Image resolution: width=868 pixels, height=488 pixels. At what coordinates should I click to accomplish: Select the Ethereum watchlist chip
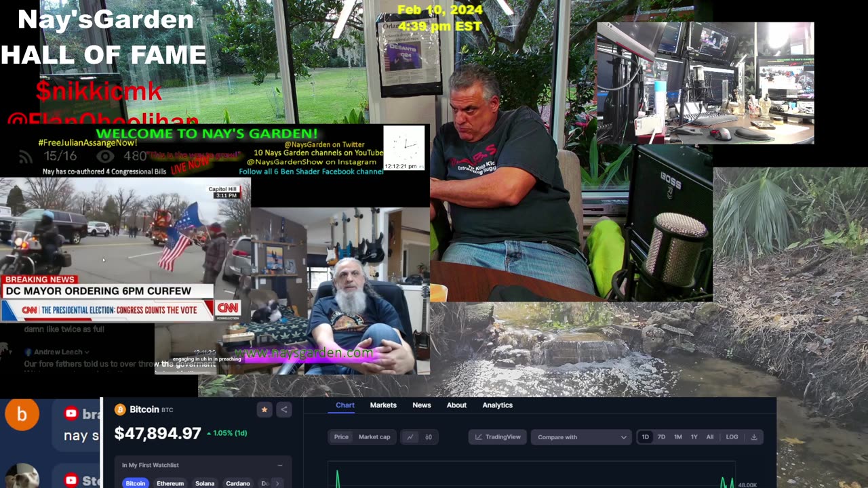pos(170,483)
